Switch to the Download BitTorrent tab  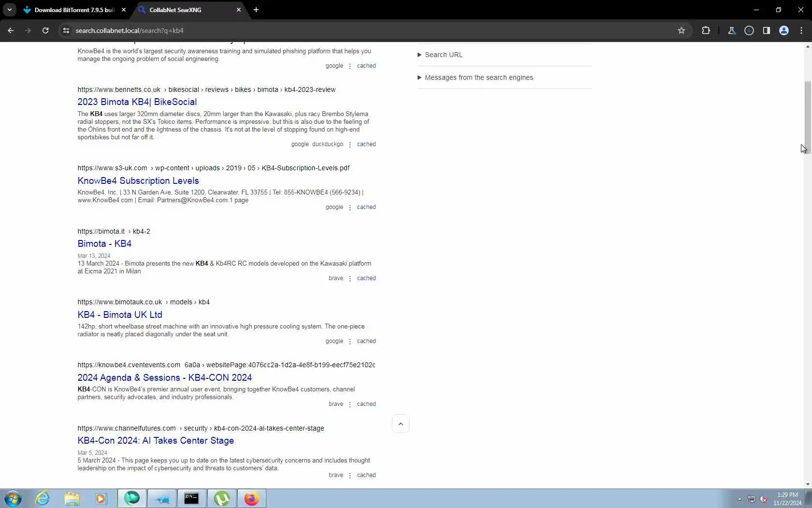tap(74, 10)
